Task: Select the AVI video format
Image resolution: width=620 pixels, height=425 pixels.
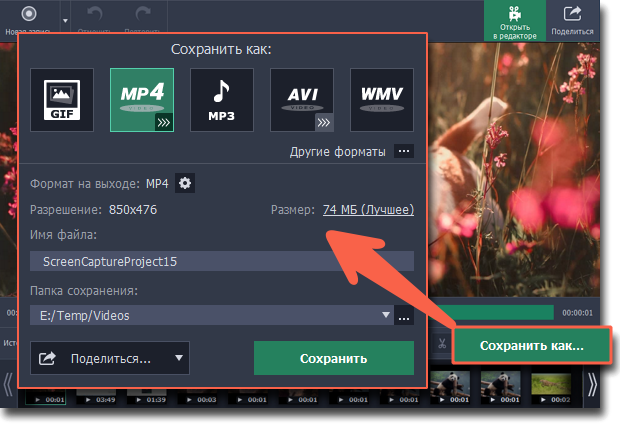Action: 302,100
